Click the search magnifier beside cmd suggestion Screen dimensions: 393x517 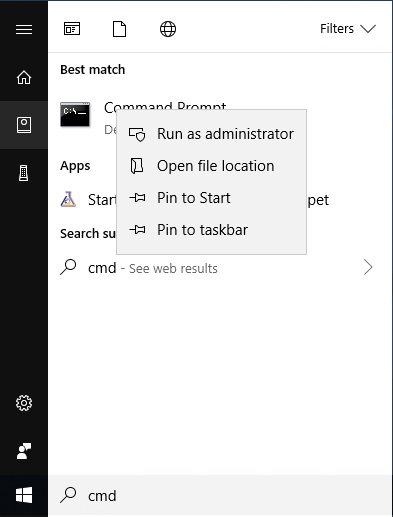pyautogui.click(x=68, y=267)
